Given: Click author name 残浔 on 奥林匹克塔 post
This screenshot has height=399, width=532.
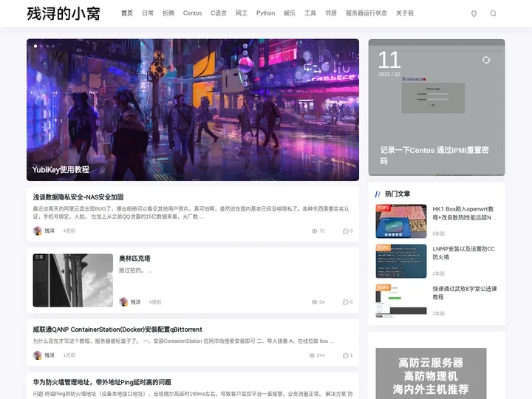Looking at the screenshot, I should [x=135, y=302].
